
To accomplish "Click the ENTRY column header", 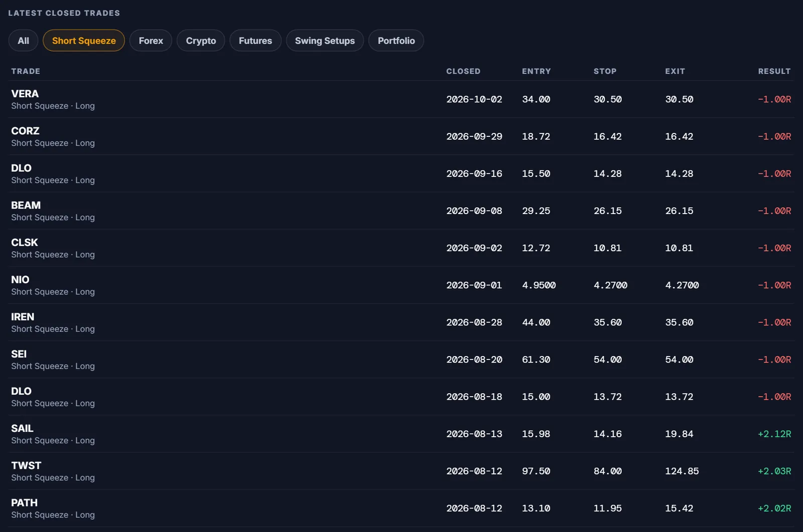I will coord(536,71).
